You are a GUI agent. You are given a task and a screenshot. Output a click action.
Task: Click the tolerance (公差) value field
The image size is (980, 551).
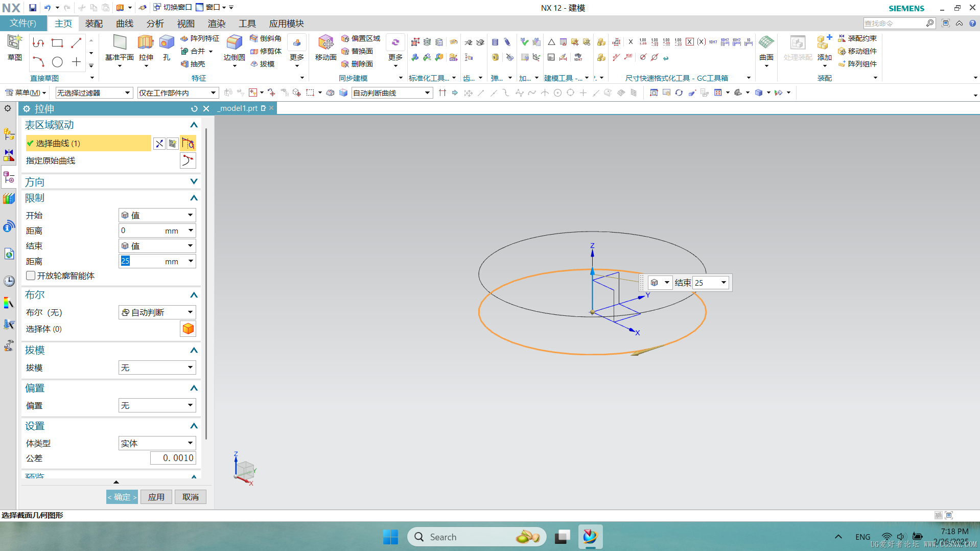click(x=173, y=458)
